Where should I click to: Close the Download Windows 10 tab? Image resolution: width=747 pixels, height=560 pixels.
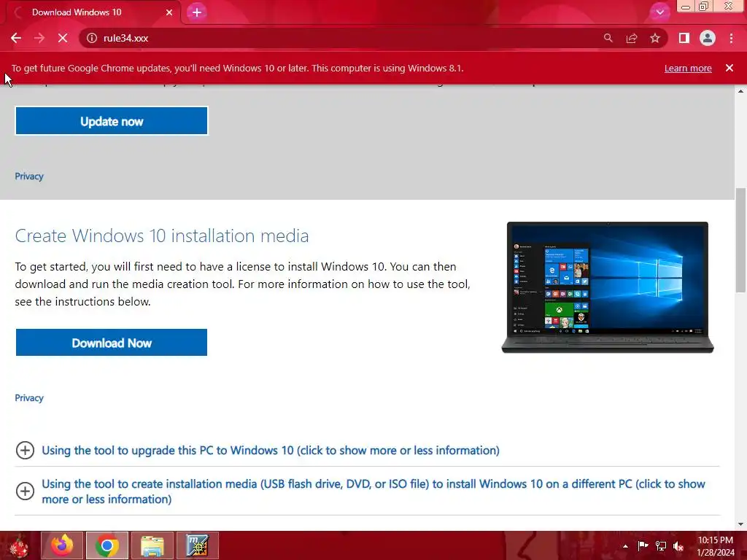(169, 12)
